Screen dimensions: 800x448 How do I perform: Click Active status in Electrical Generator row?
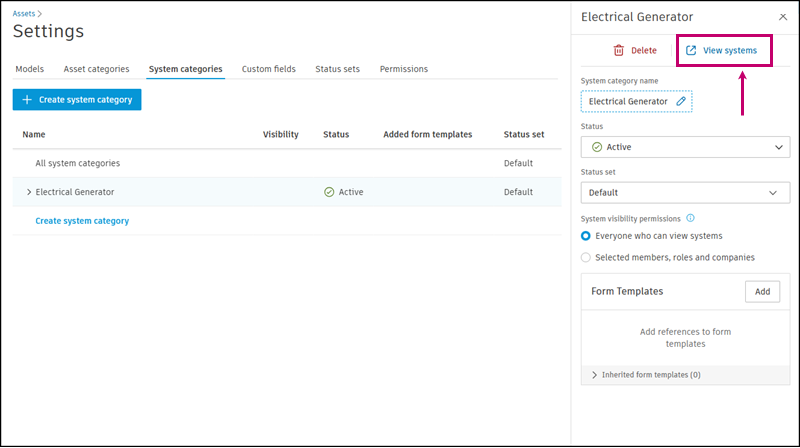[343, 192]
